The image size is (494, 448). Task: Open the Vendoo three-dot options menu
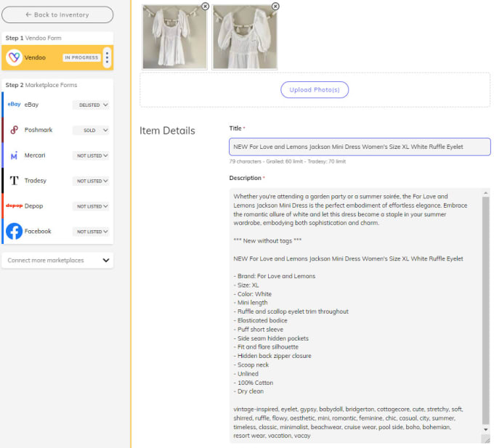107,57
